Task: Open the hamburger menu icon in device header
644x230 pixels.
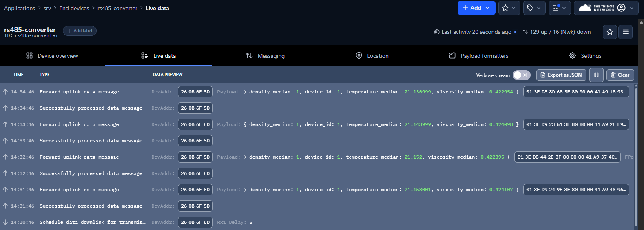Action: point(625,32)
